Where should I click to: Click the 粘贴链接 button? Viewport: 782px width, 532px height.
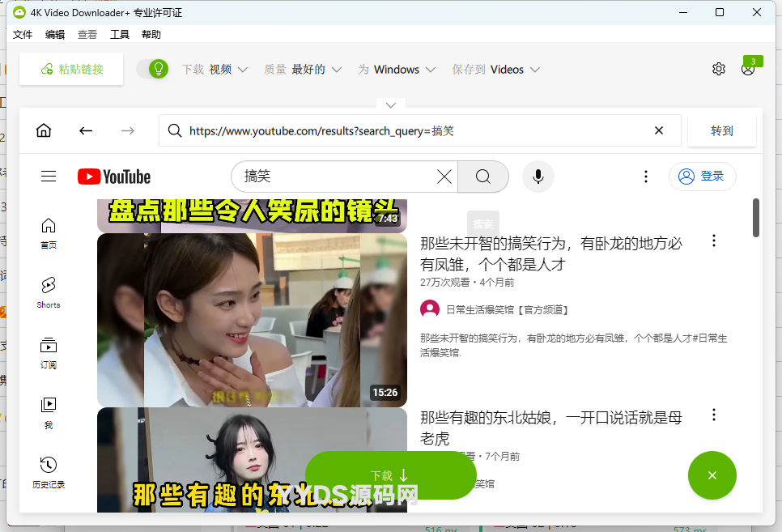(71, 70)
